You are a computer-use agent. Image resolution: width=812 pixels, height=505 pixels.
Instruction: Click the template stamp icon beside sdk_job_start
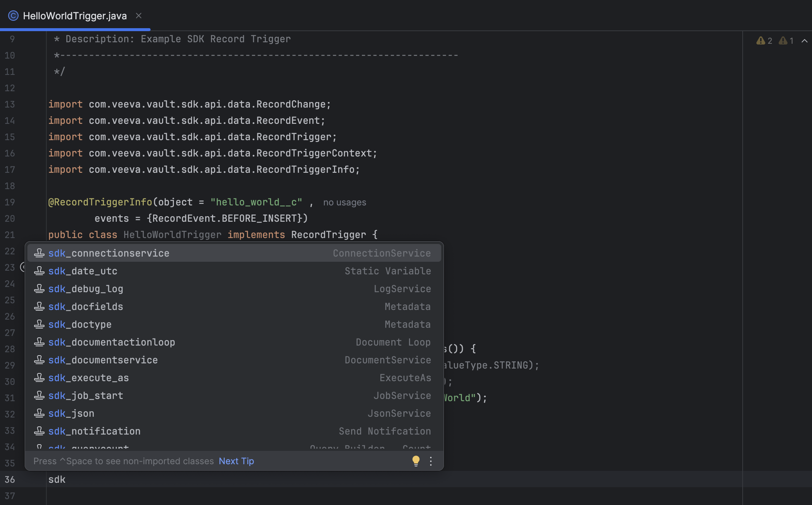pyautogui.click(x=39, y=395)
